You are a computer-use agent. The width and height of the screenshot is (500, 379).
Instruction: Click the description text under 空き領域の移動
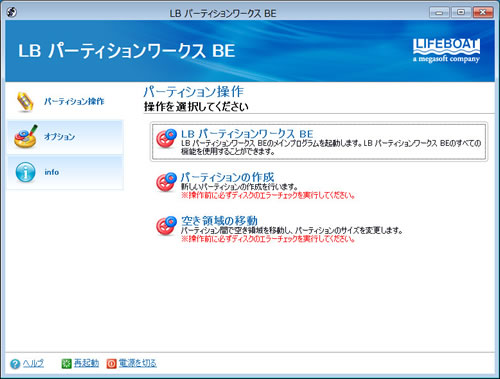pos(292,230)
